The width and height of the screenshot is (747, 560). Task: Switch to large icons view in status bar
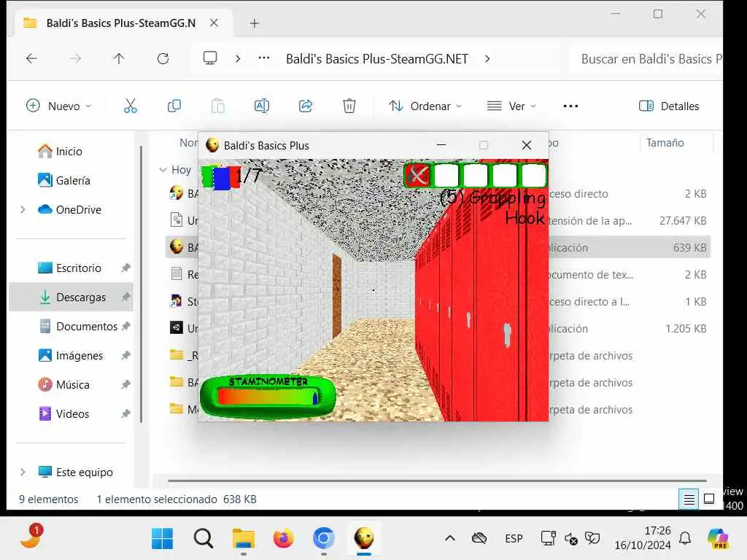point(709,499)
